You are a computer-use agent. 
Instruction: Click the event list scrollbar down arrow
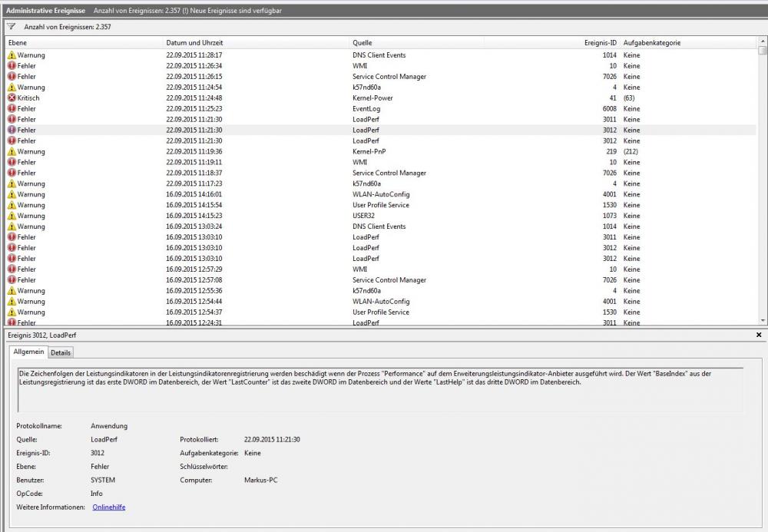[x=762, y=321]
